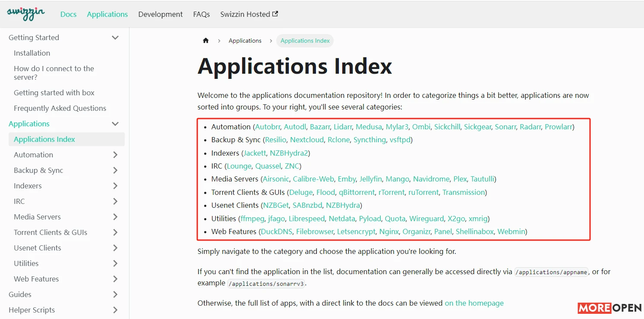Open Installation in the sidebar
Screen dimensions: 644x319
coord(32,53)
